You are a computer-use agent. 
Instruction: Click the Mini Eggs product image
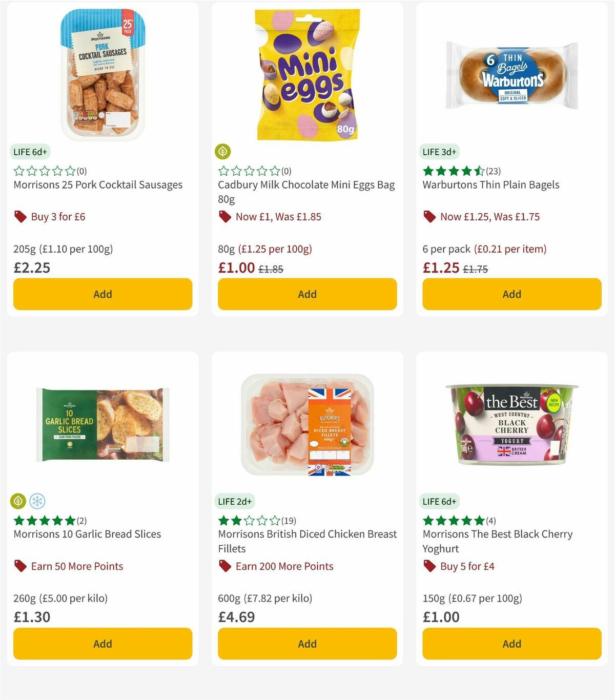point(306,74)
